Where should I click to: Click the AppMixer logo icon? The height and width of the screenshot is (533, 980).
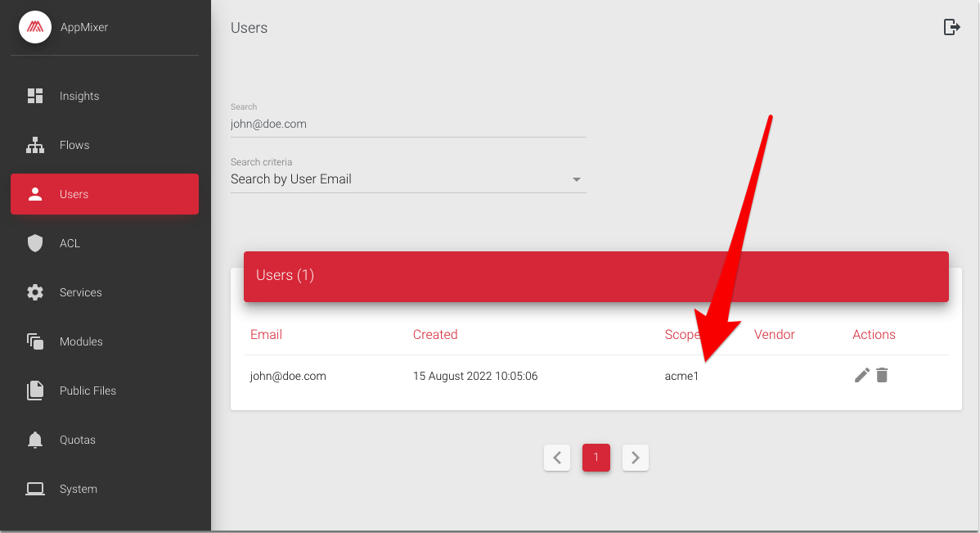(x=35, y=27)
